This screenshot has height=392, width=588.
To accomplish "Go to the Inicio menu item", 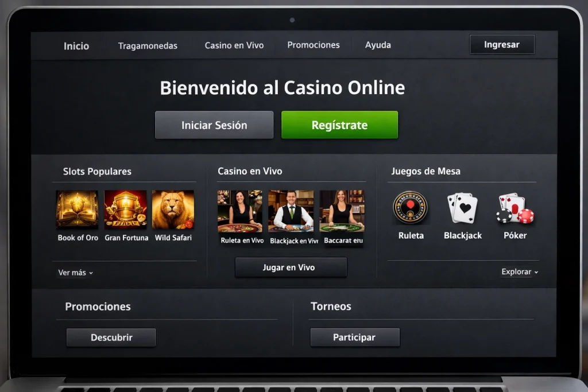I will (x=76, y=46).
